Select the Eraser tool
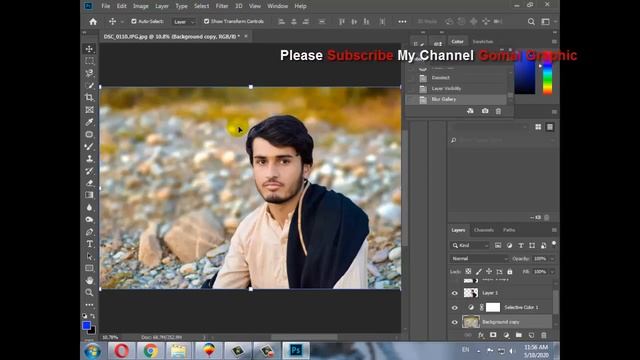This screenshot has width=640, height=360. [89, 183]
